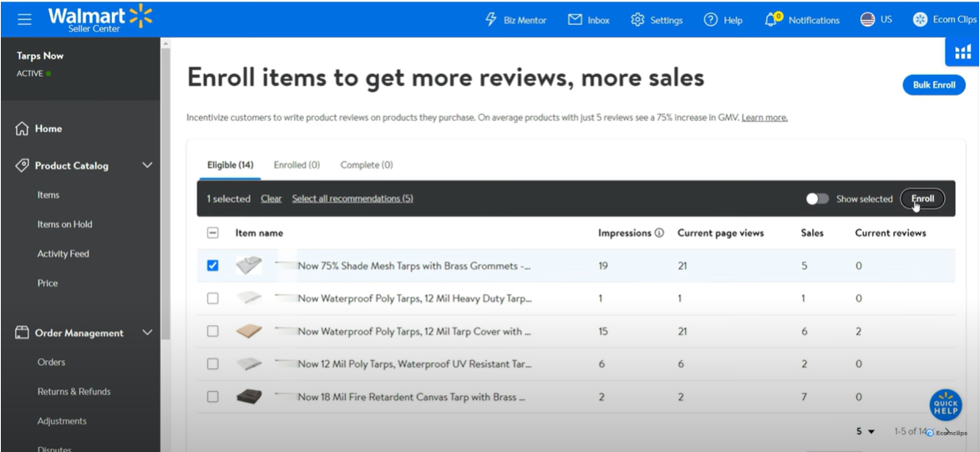Click the Enroll button
Image resolution: width=980 pixels, height=452 pixels.
(922, 199)
